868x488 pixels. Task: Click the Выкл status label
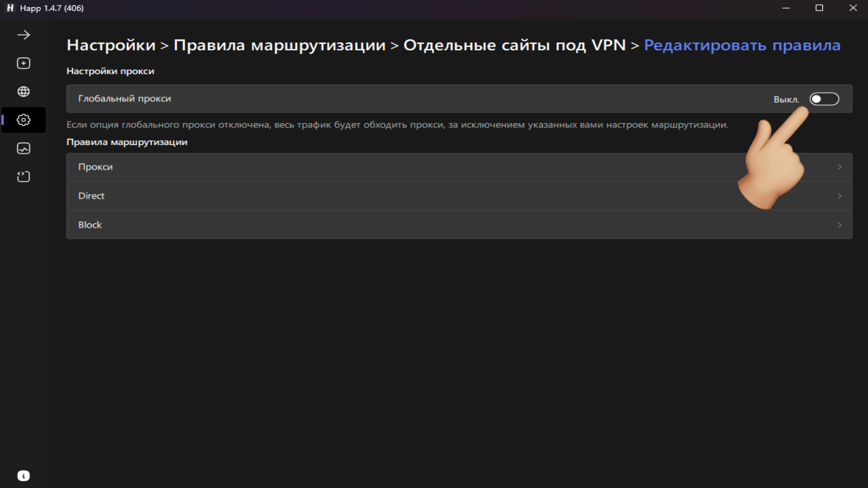click(786, 99)
